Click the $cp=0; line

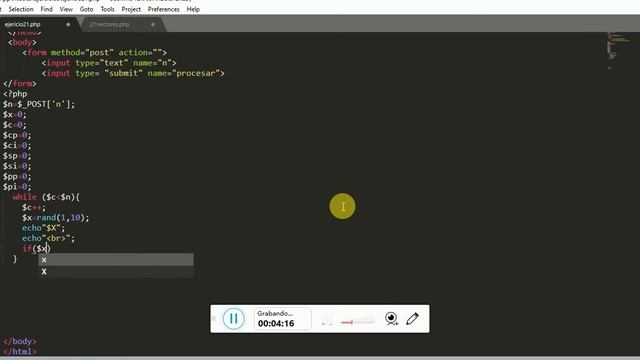pyautogui.click(x=17, y=135)
